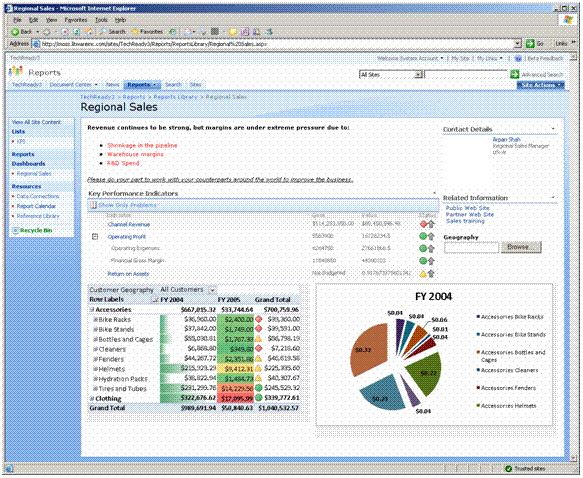Expand the Helmets row

95,369
